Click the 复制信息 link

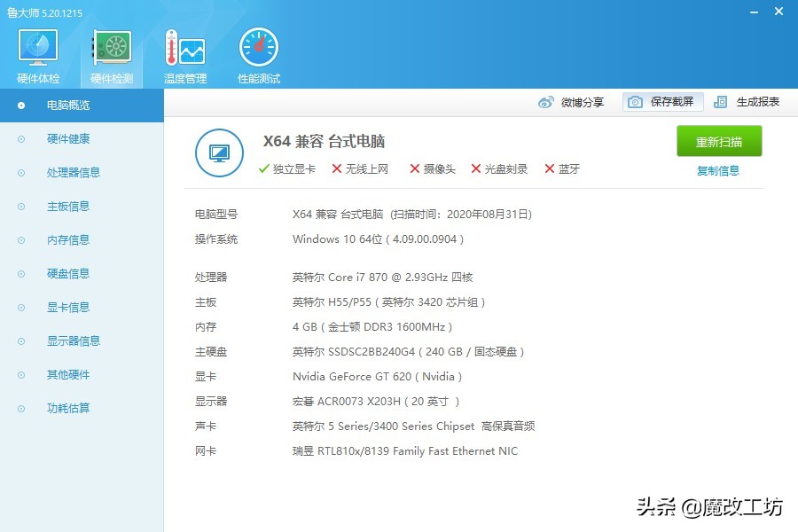pyautogui.click(x=717, y=170)
